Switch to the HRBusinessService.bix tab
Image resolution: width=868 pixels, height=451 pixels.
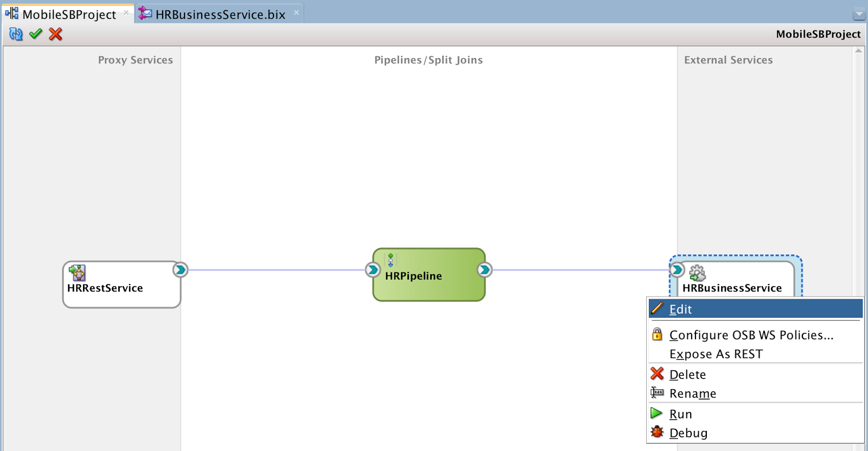pyautogui.click(x=220, y=15)
